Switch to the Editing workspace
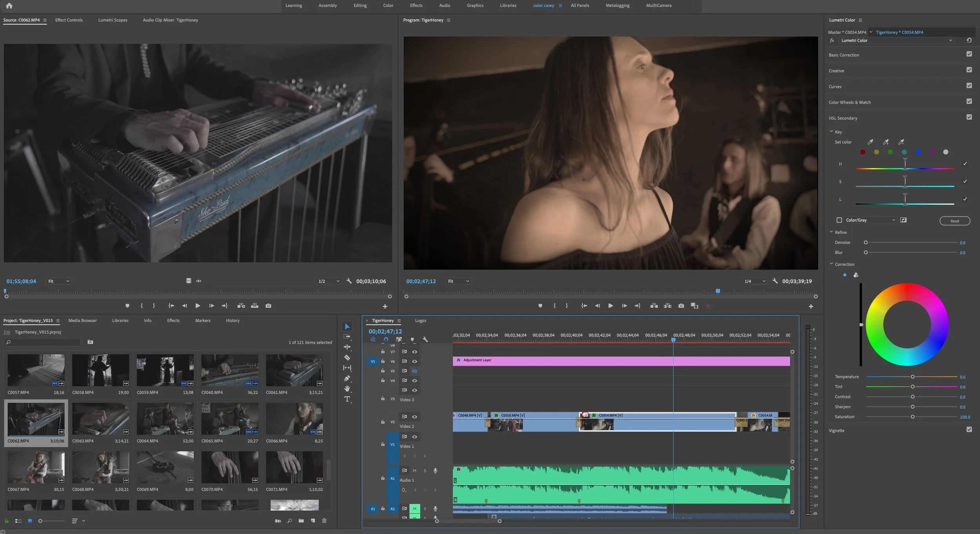This screenshot has height=534, width=980. [360, 5]
